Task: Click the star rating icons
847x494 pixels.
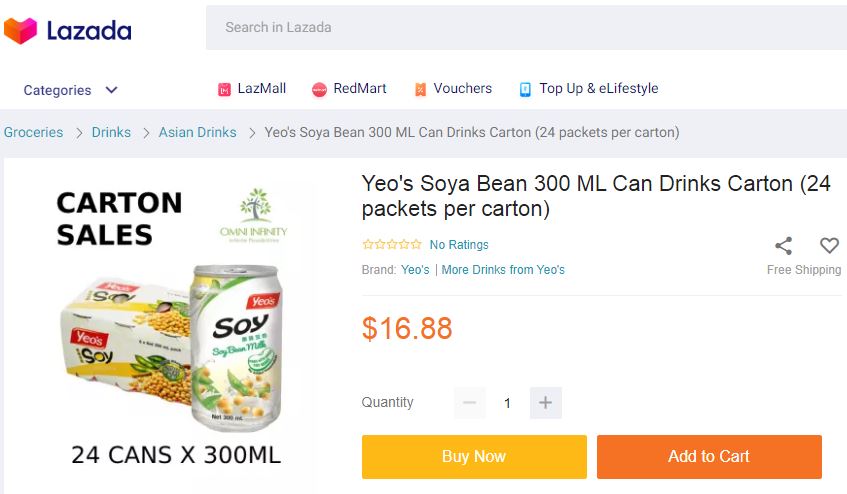Action: 391,244
